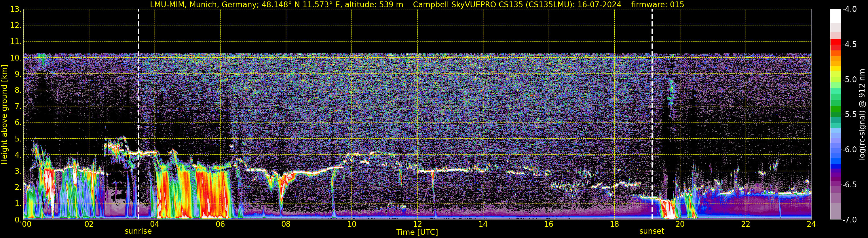Click time-axis tick label '10'
The image size is (868, 238).
point(352,224)
